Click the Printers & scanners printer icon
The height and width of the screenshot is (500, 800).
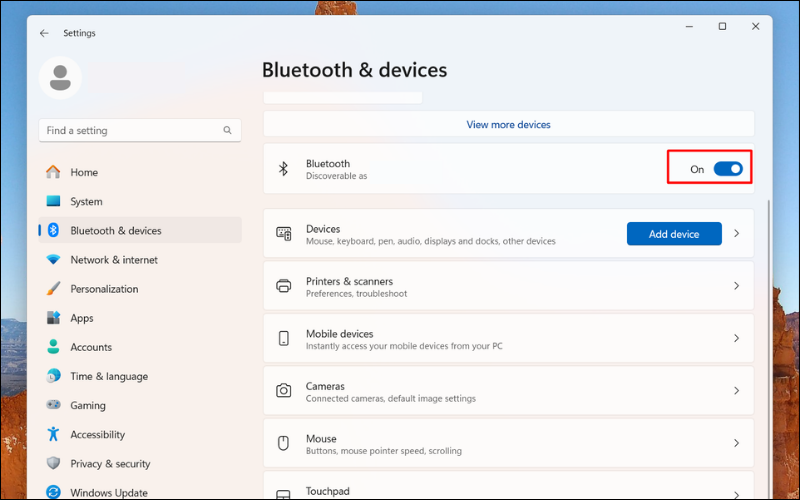tap(284, 286)
